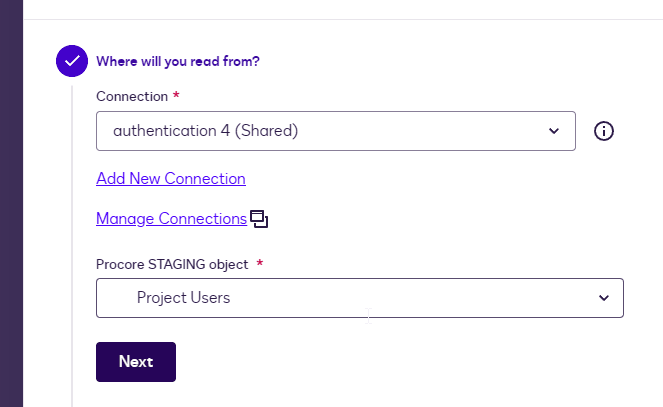Click the info icon beside Connection

point(603,131)
